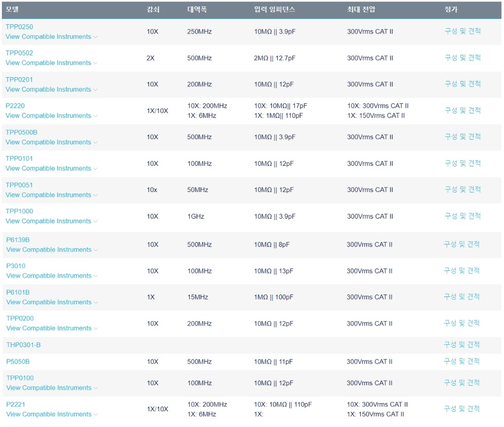Open the THP0301-B model link
The width and height of the screenshot is (504, 427).
[24, 345]
